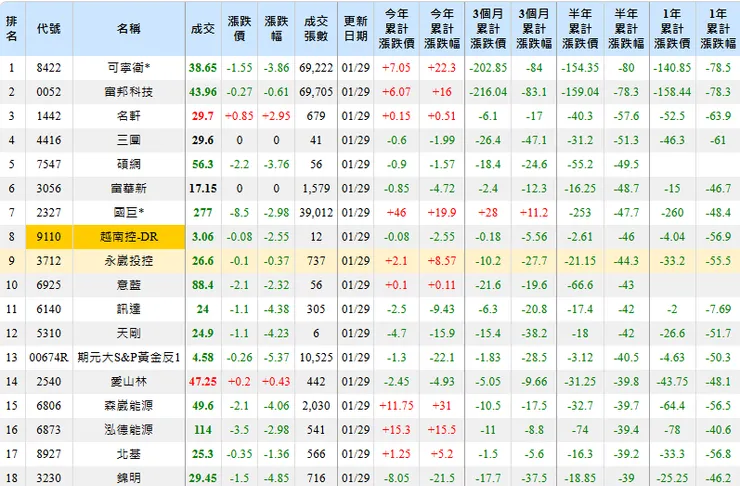740x486 pixels.
Task: Open stock 北基 link
Action: click(x=128, y=454)
